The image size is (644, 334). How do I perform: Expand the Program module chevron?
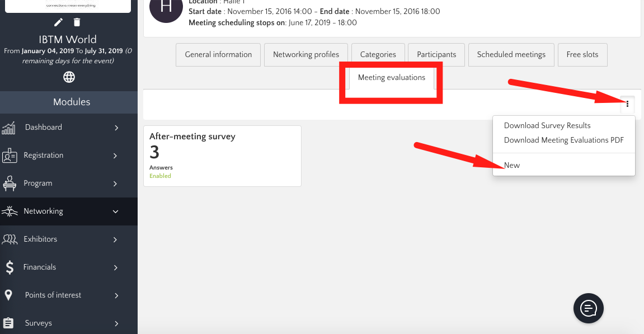pos(116,184)
